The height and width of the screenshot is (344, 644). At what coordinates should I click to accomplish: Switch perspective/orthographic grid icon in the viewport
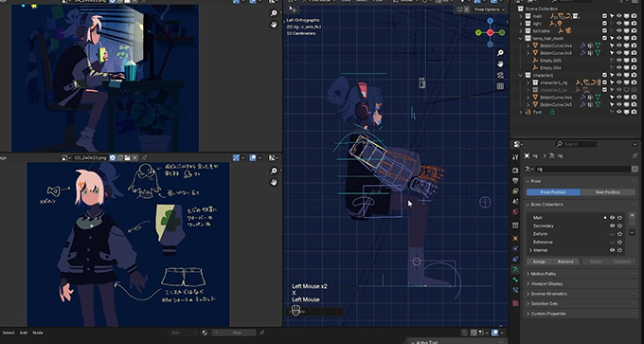coord(500,86)
